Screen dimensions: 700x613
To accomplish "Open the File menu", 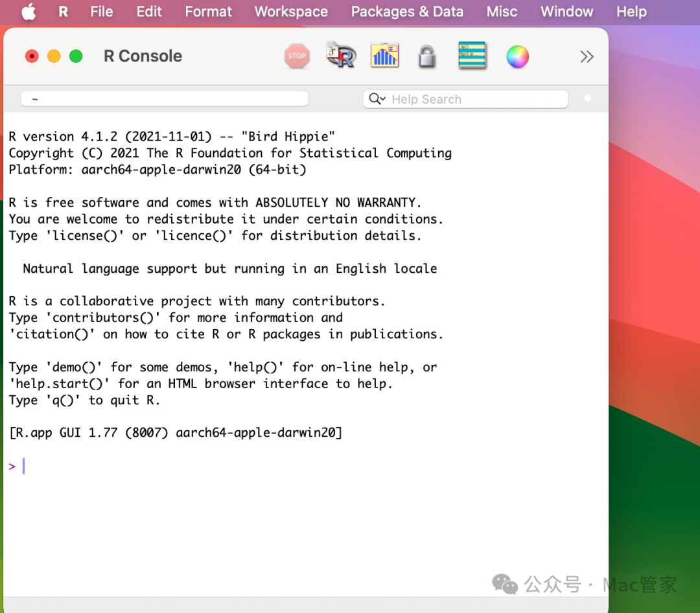I will coord(101,12).
